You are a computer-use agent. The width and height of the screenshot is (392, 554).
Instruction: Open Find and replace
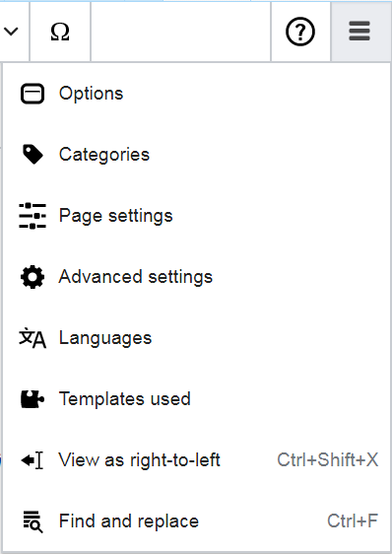point(196,521)
